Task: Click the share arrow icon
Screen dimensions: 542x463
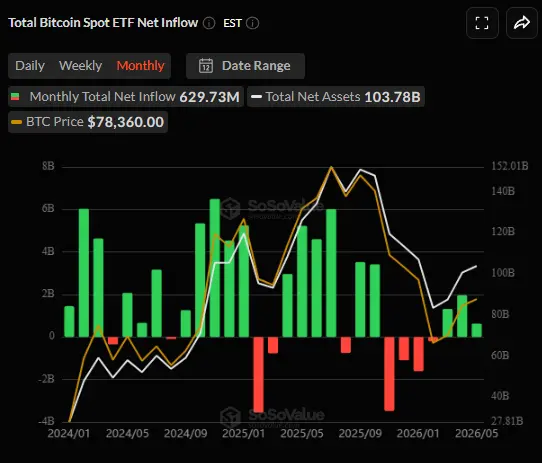Action: tap(522, 23)
